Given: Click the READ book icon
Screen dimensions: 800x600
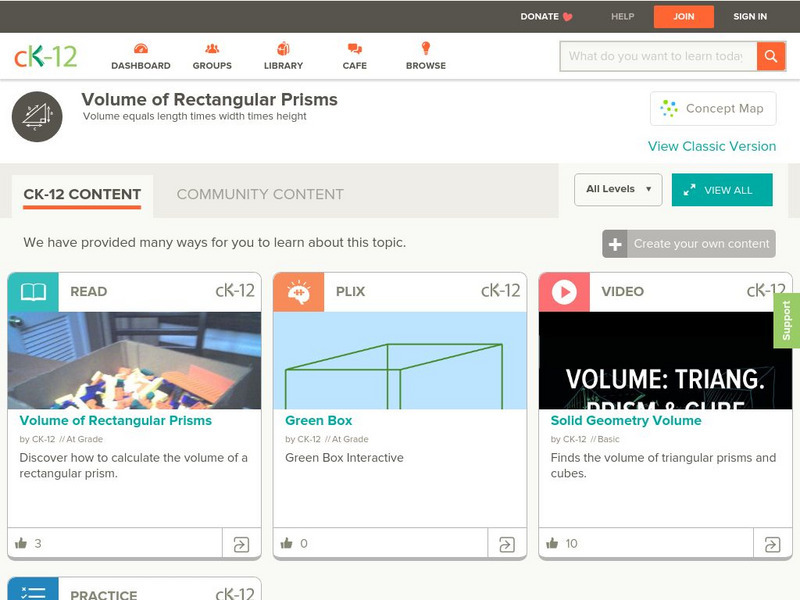Looking at the screenshot, I should pos(33,292).
